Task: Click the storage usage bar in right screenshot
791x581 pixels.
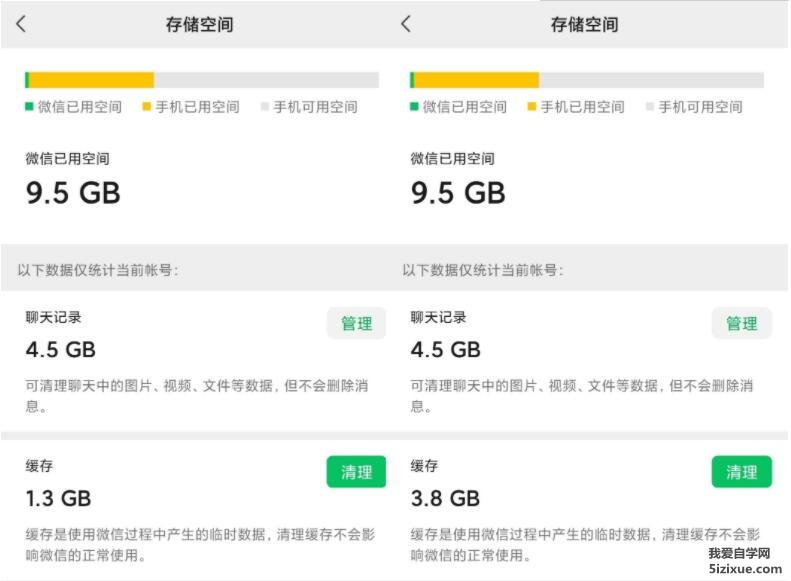Action: [x=587, y=80]
